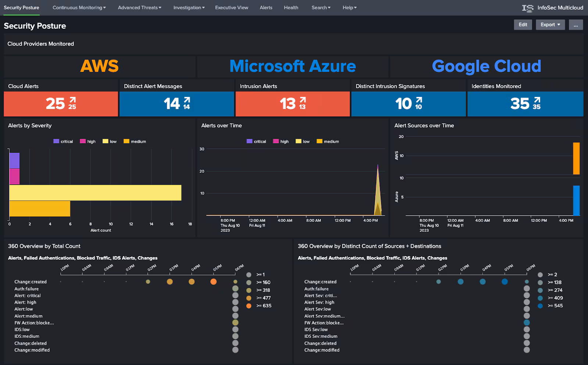
Task: Click the Edit button
Action: 523,25
